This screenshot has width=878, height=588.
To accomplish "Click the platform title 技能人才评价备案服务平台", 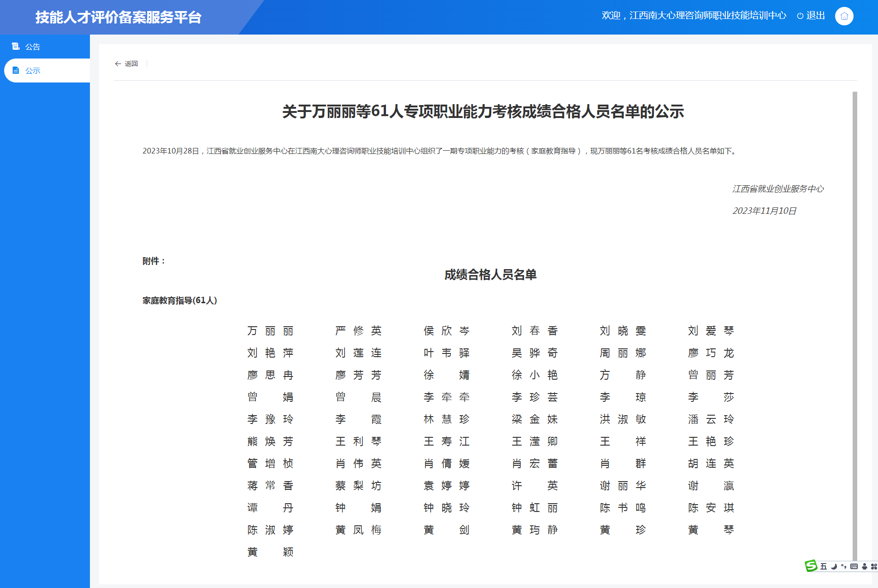I will click(x=119, y=17).
